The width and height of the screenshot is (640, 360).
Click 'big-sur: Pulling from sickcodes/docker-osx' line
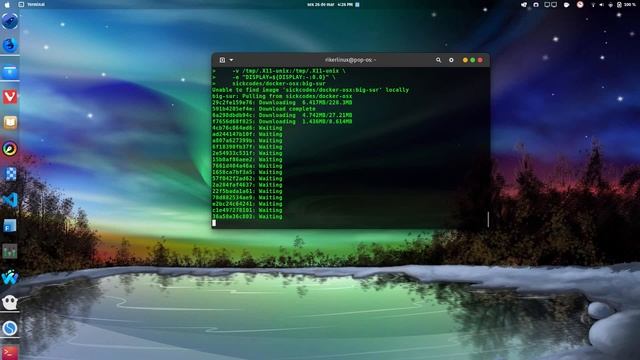(282, 96)
